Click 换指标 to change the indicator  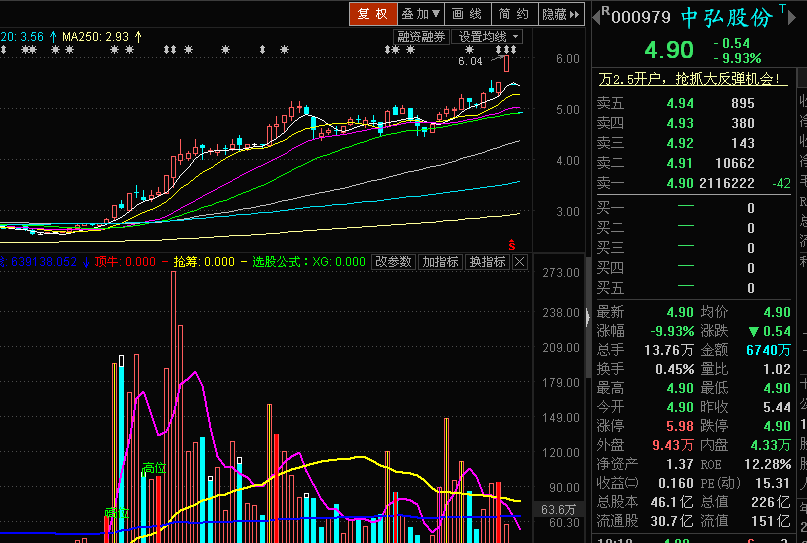tap(487, 261)
